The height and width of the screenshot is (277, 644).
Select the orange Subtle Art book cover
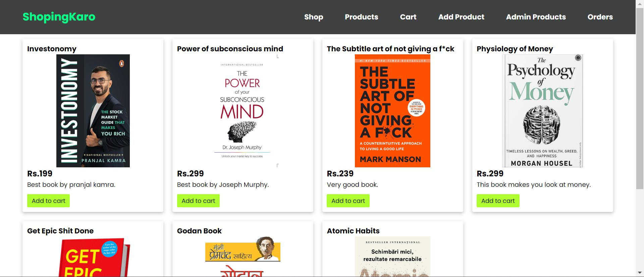(392, 111)
